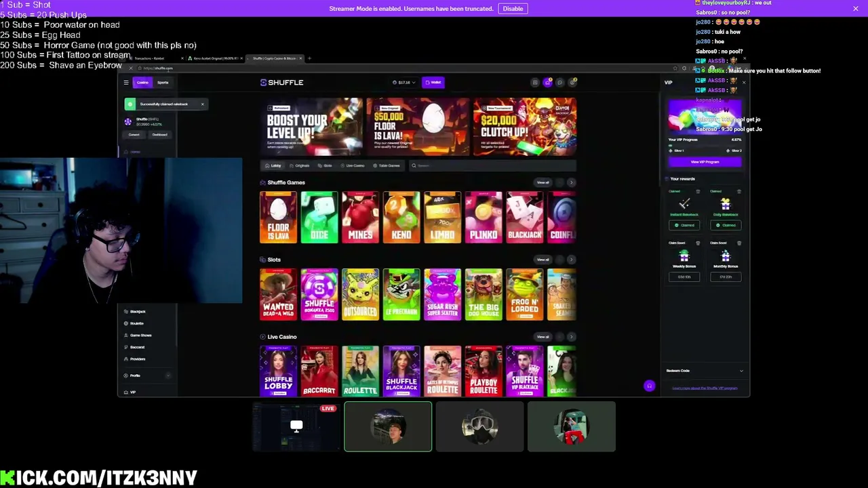Open the Plinko game
The height and width of the screenshot is (488, 868).
[x=484, y=217]
